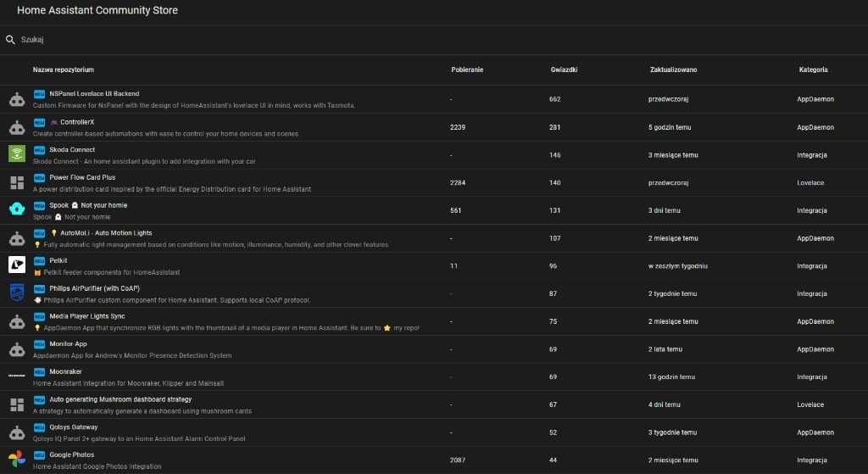
Task: Click Lovelace category of Power Flow Card Plus
Action: click(x=810, y=183)
